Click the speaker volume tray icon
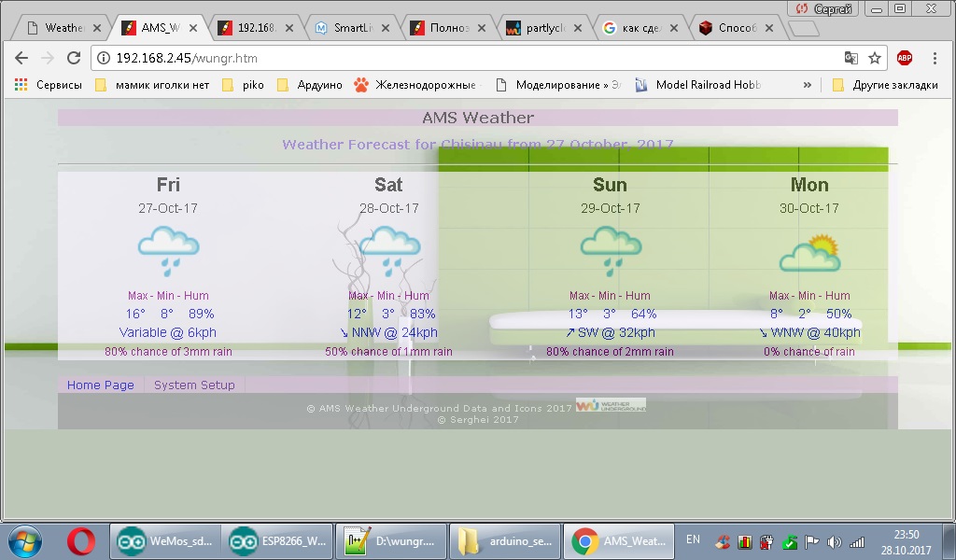 coord(835,539)
